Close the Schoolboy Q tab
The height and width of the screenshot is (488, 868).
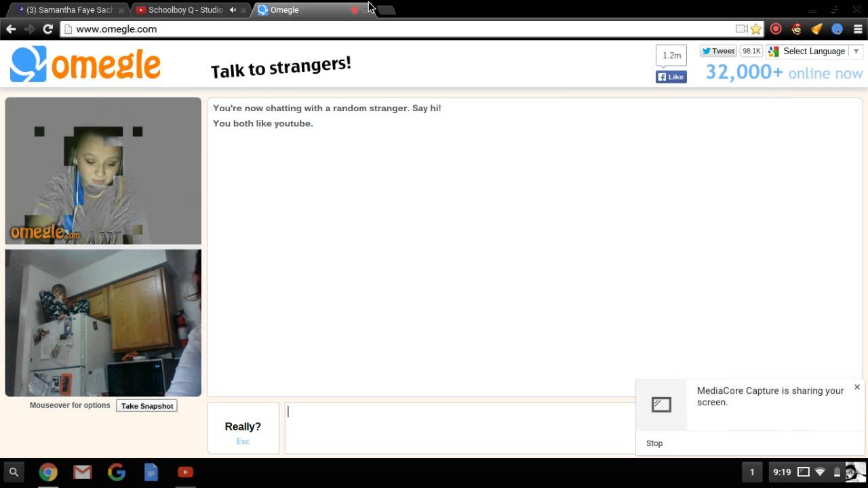243,10
